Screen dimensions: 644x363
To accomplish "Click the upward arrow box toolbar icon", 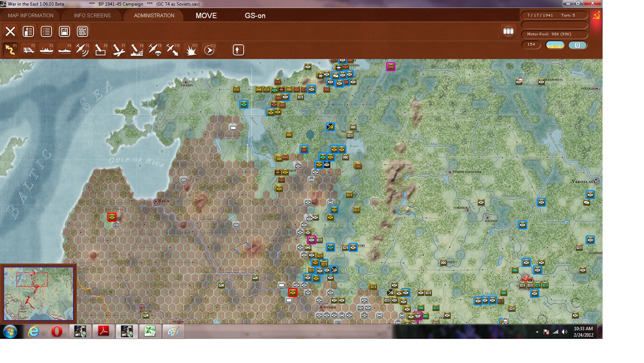I will click(238, 50).
